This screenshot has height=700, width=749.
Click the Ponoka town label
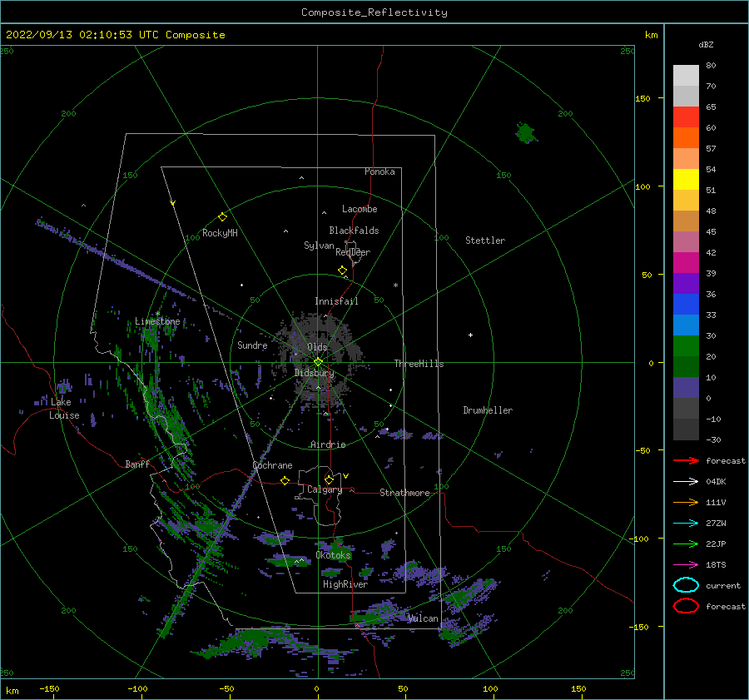pyautogui.click(x=379, y=171)
